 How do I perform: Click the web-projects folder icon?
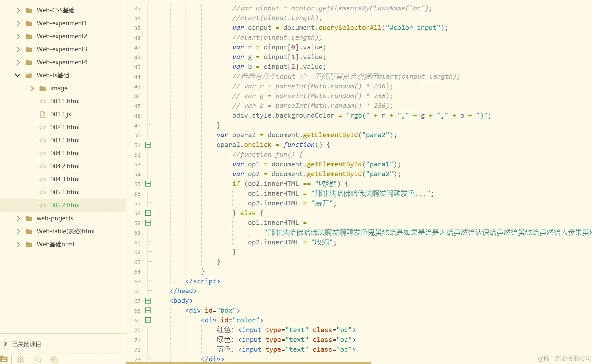(29, 218)
